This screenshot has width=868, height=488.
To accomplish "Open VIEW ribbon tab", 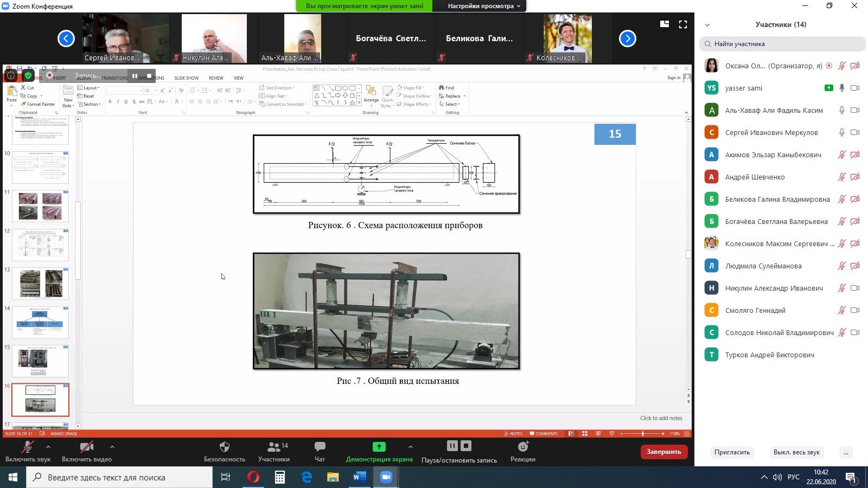I will (x=238, y=78).
